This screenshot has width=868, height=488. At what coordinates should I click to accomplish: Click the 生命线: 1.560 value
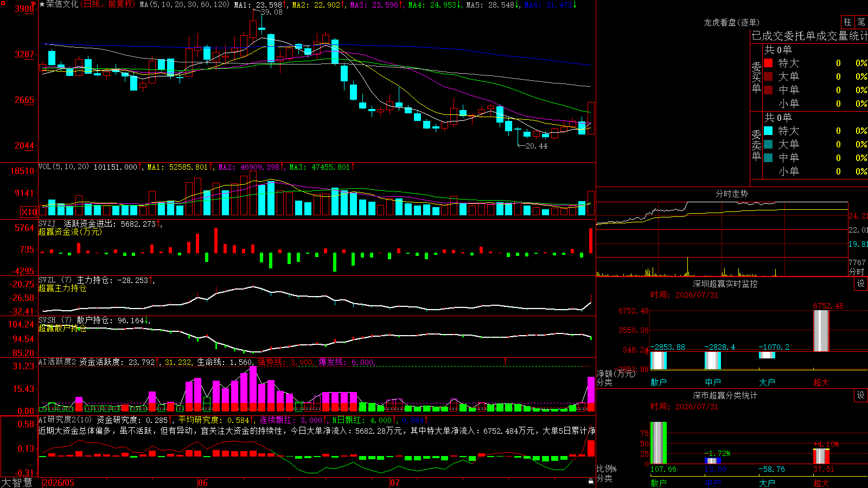225,362
